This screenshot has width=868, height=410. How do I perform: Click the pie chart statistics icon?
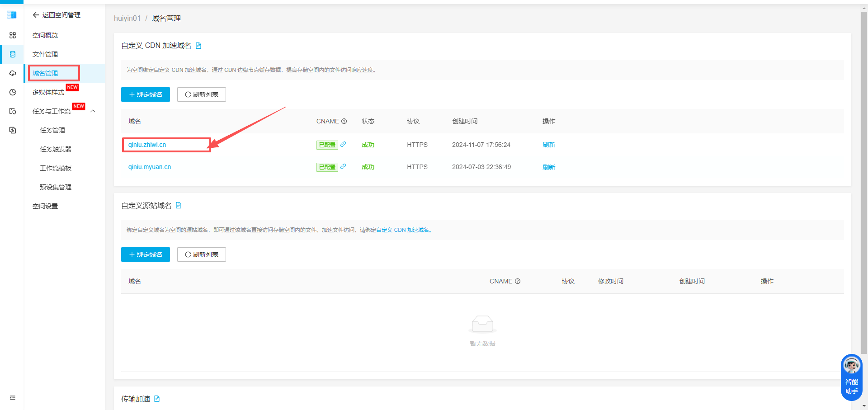coord(13,92)
